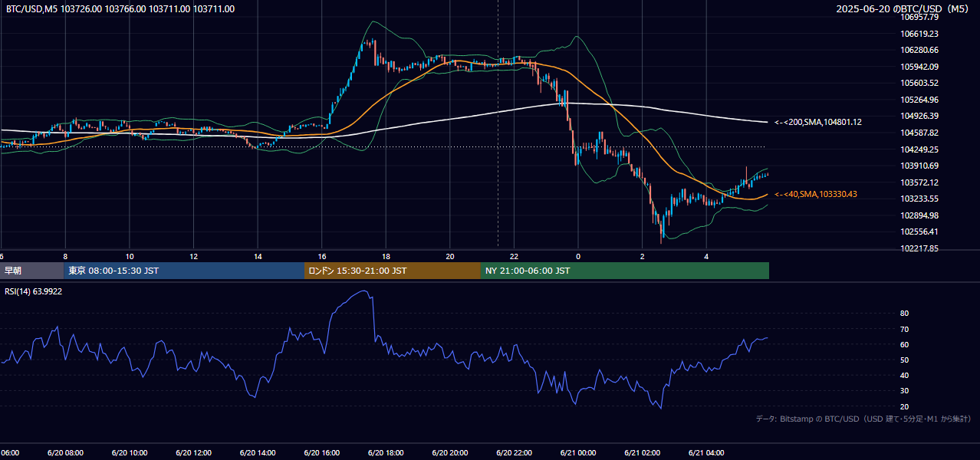Click the 6/20 20:00 date label
Image resolution: width=980 pixels, height=460 pixels.
click(x=450, y=453)
